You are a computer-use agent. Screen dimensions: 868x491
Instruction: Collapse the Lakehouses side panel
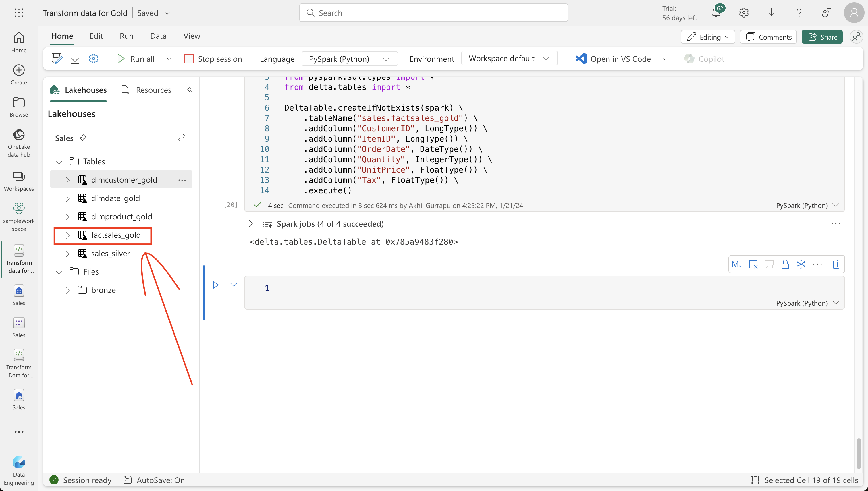190,90
